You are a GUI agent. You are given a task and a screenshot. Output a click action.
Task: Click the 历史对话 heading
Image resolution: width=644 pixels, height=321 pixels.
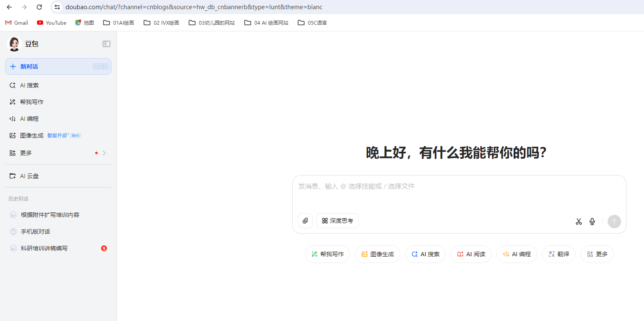pos(18,199)
